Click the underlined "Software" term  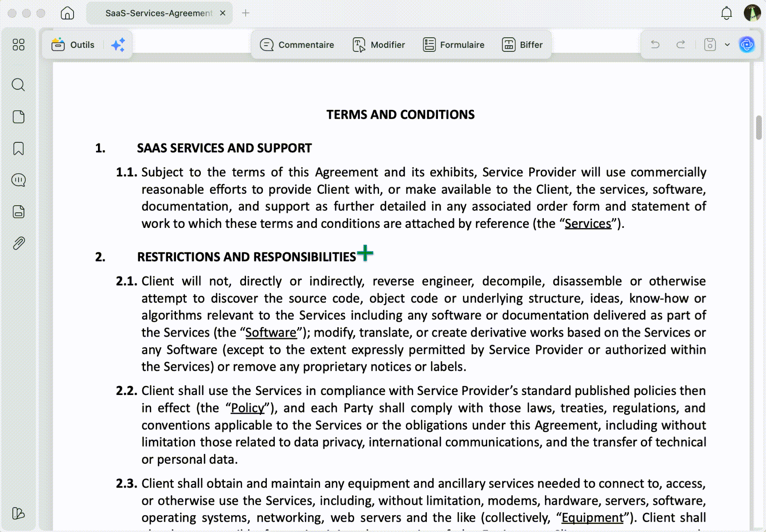tap(271, 332)
